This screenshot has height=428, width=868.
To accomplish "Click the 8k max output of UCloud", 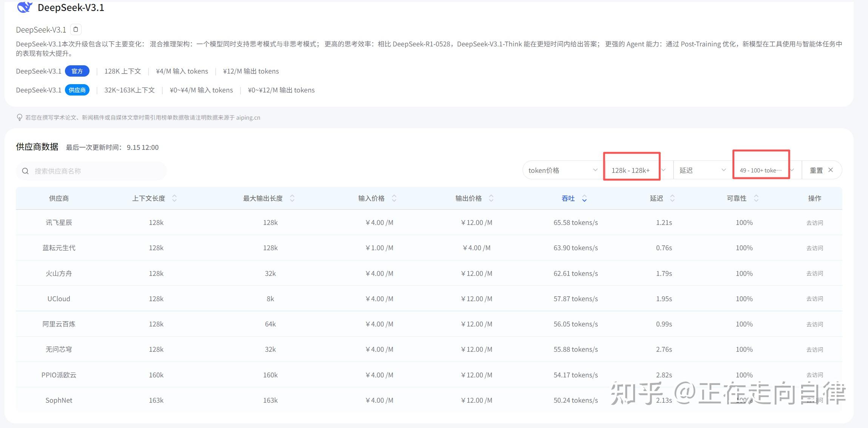I will (270, 299).
